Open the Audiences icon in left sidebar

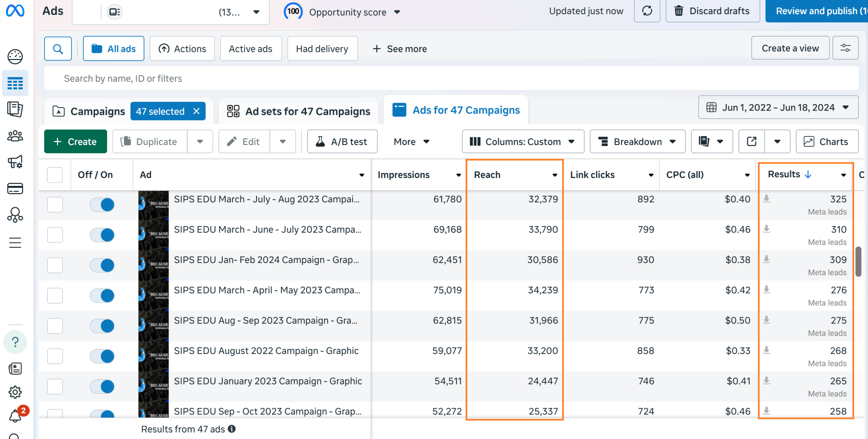(15, 136)
